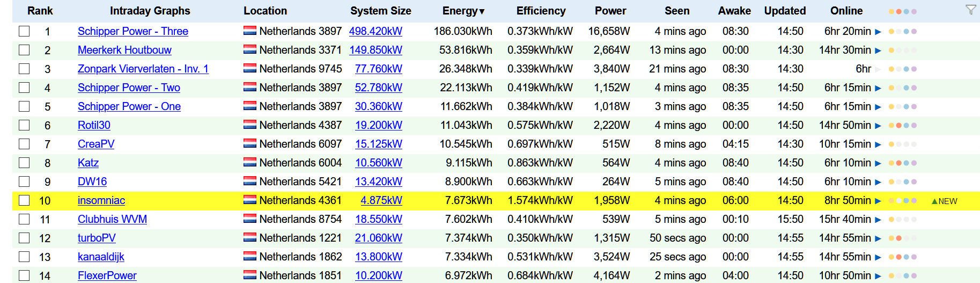Open the Meerkerk Houtbouw link
The height and width of the screenshot is (283, 980).
tap(124, 50)
